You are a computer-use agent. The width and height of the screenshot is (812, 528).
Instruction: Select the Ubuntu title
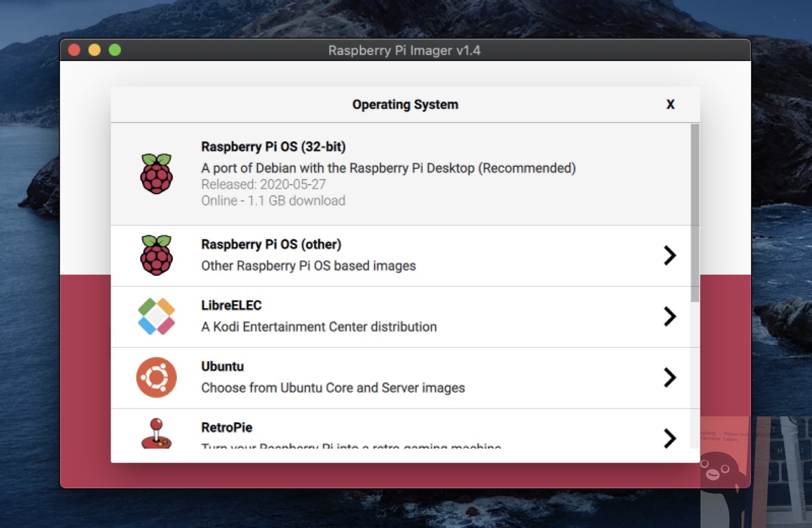[x=223, y=366]
